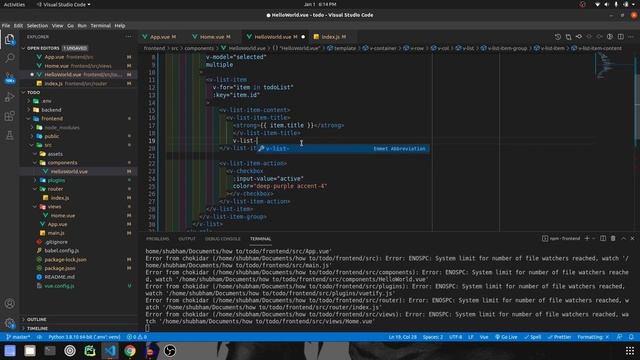640x360 pixels.
Task: Click Ln 19, Col 20 cursor position
Action: (x=402, y=337)
